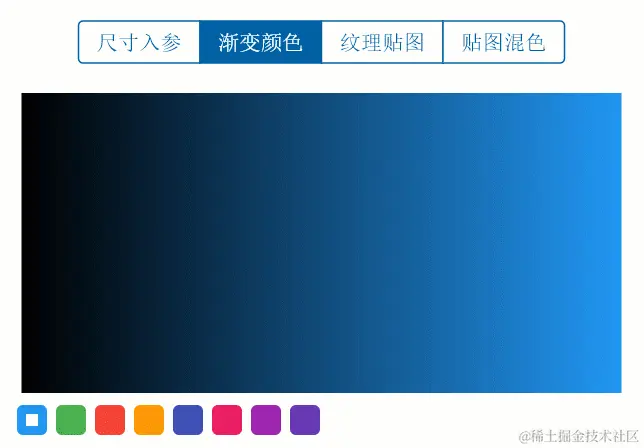
Task: Select the blue color swatch
Action: pos(32,420)
